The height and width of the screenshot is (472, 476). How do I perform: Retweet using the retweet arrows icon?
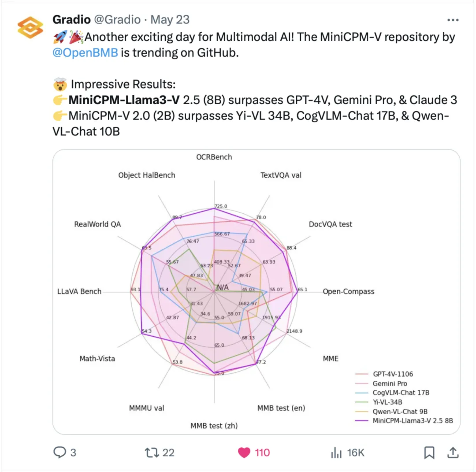point(152,453)
